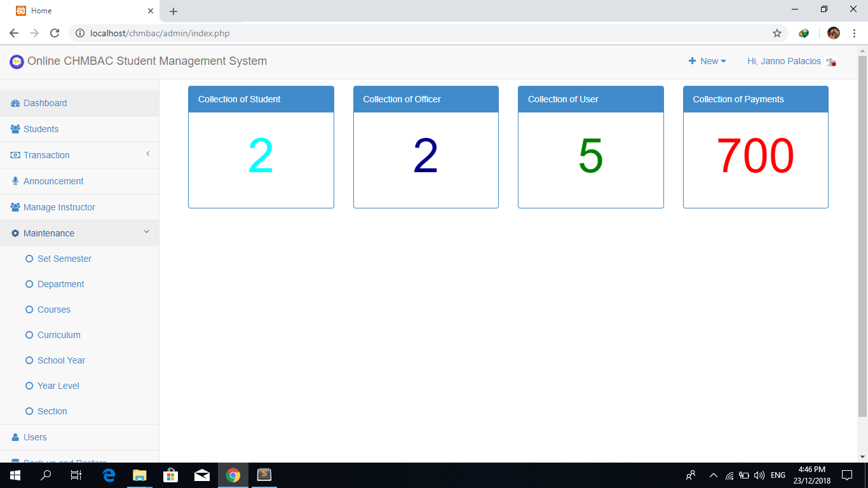Image resolution: width=868 pixels, height=488 pixels.
Task: Expand the Transaction submenu chevron
Action: tap(147, 154)
